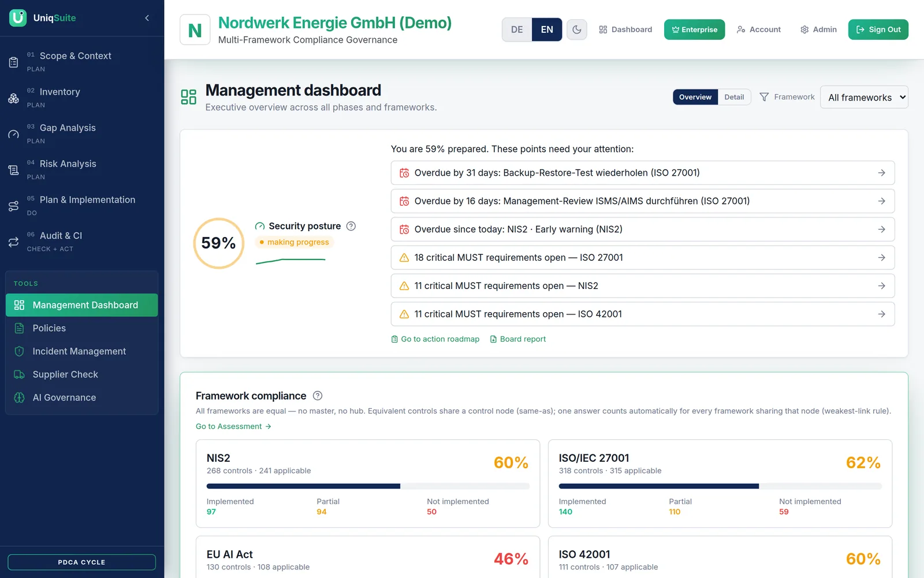Click the Framework filter funnel icon

pyautogui.click(x=764, y=97)
